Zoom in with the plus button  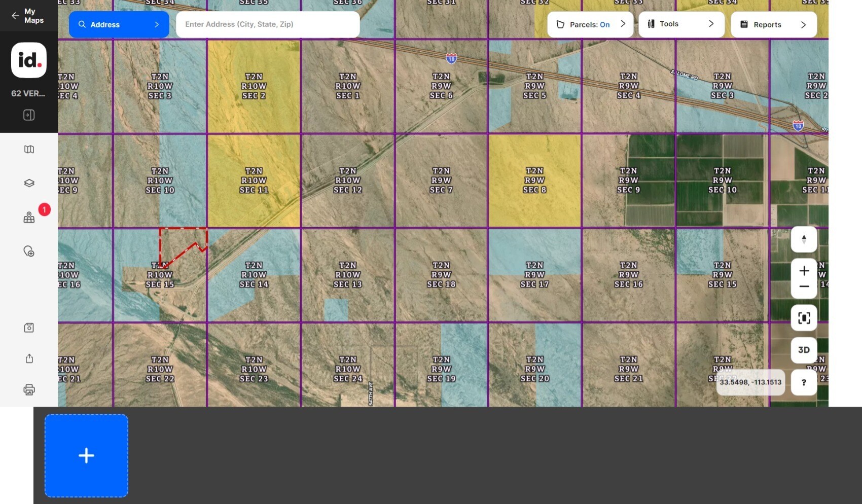pos(804,271)
